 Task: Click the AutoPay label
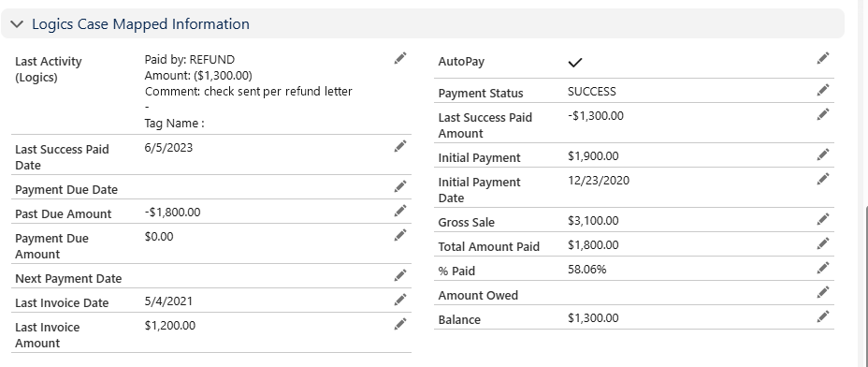pyautogui.click(x=462, y=62)
